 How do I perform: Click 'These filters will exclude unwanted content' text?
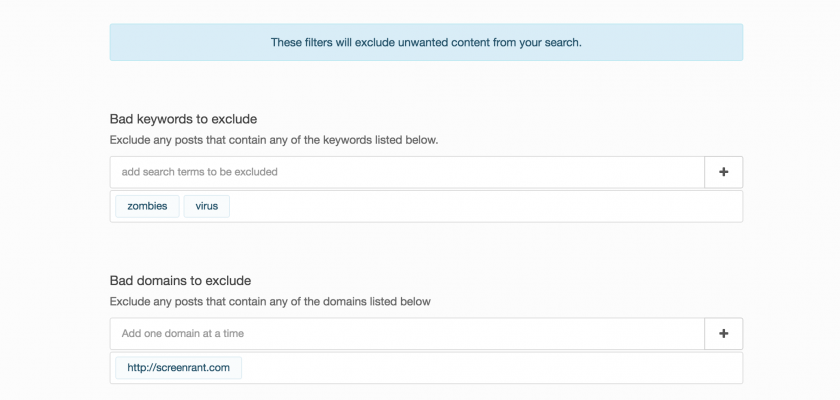(x=426, y=43)
